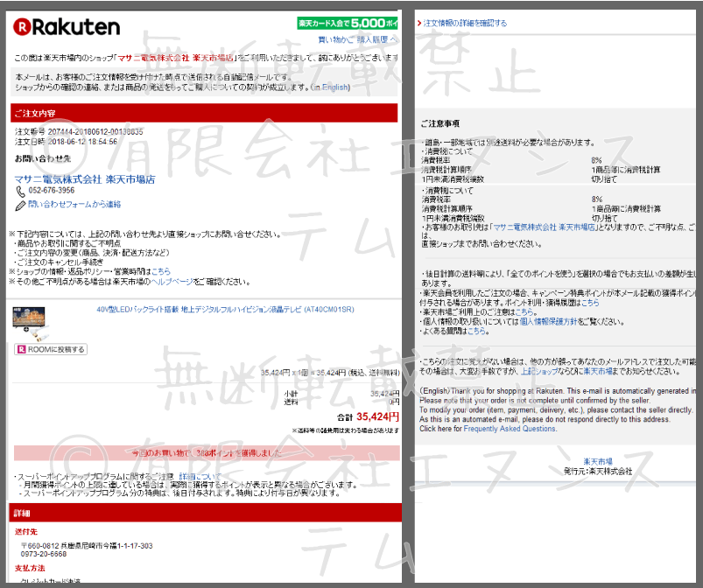Image resolution: width=703 pixels, height=588 pixels.
Task: Select the 注文番号 207444-20180612-00138835 text
Action: pyautogui.click(x=79, y=132)
